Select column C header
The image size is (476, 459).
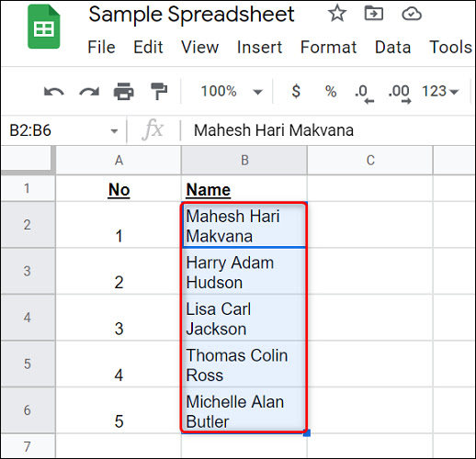tap(370, 160)
